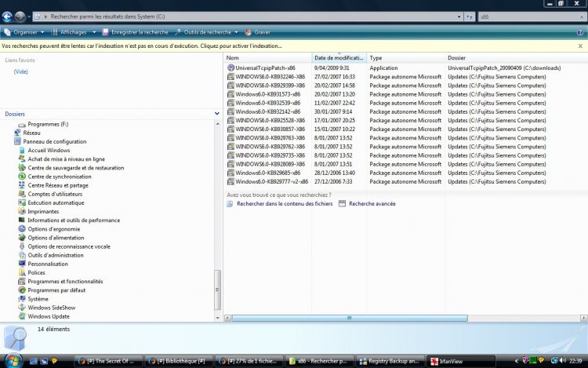Select WINDOWS6.0-KB925528-X86 file name
Viewport: 588px width, 368px height.
click(270, 120)
